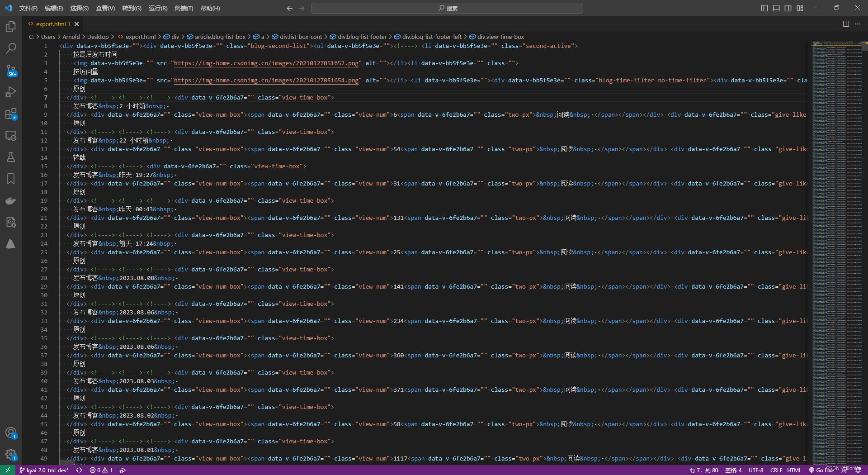Go to line via 行 7, 列 80
868x475 pixels.
point(703,470)
